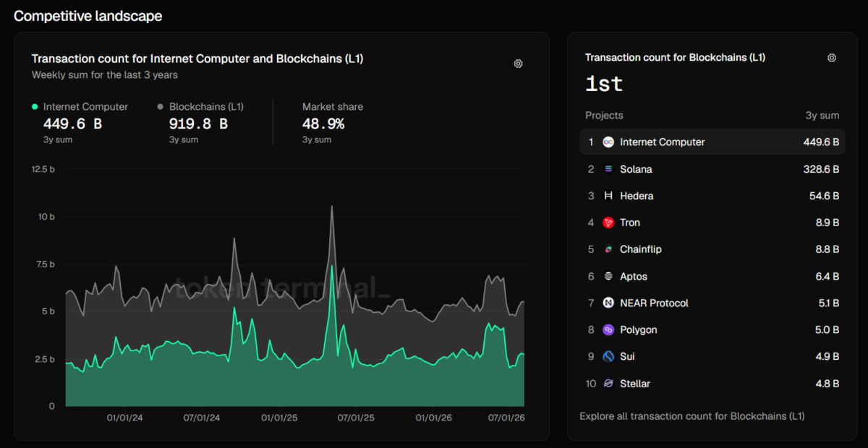The image size is (868, 448).
Task: Click the 2.5 b y-axis label
Action: tap(44, 359)
